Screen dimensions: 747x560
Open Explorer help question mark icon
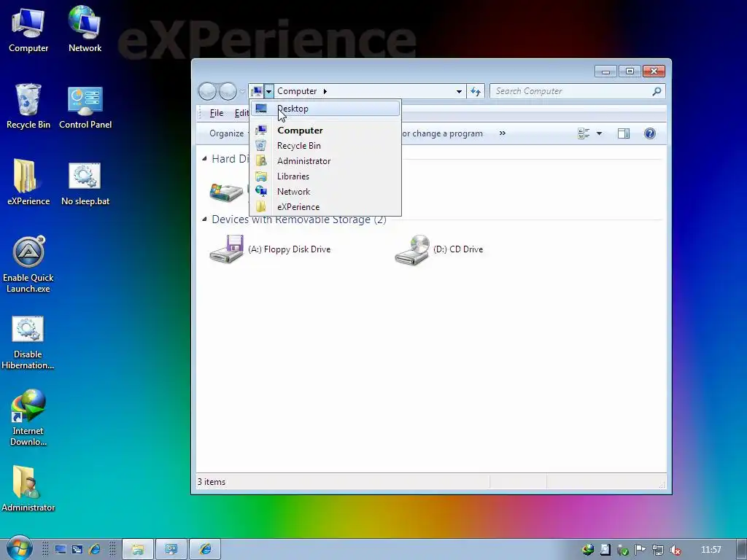tap(650, 134)
